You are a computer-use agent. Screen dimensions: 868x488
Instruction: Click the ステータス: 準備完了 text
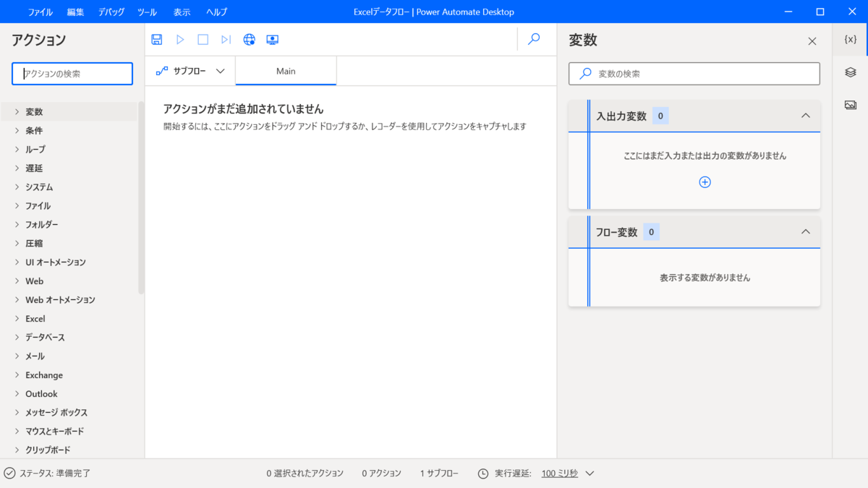click(55, 474)
